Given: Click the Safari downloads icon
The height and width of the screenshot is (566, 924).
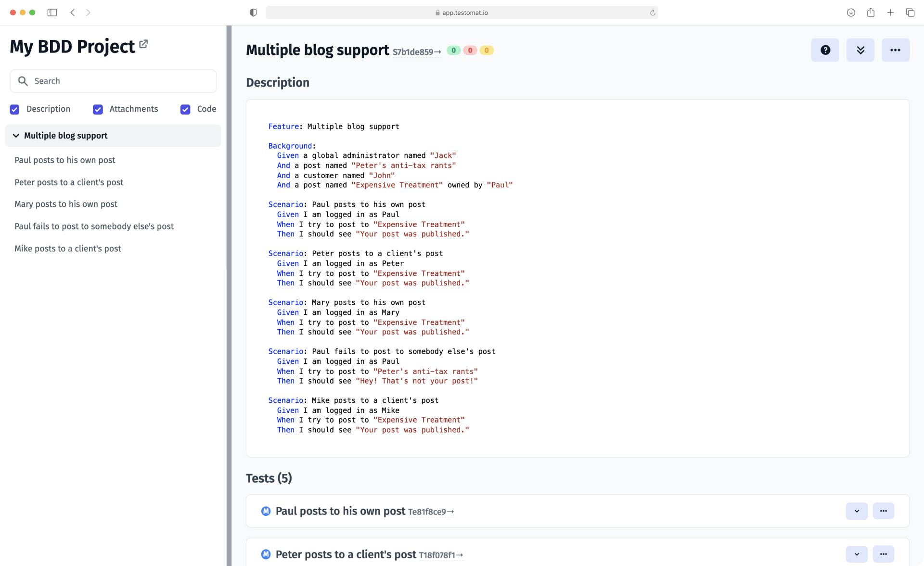Looking at the screenshot, I should click(851, 13).
